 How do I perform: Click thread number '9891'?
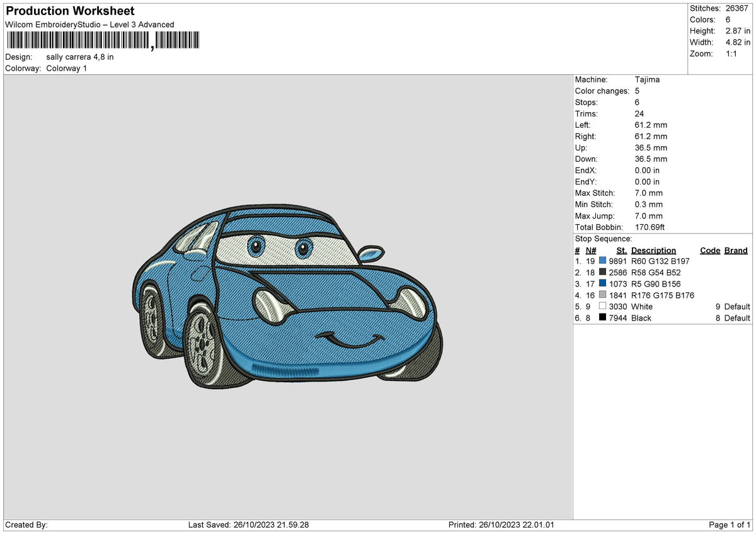tap(618, 261)
